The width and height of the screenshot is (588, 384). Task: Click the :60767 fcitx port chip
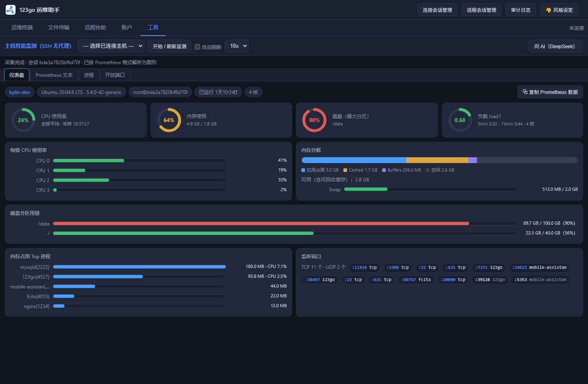[416, 280]
